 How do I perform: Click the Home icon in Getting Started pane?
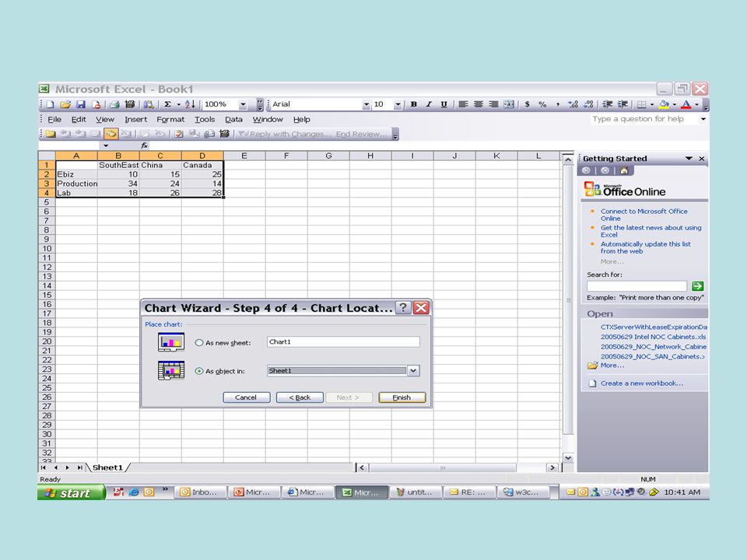(624, 170)
